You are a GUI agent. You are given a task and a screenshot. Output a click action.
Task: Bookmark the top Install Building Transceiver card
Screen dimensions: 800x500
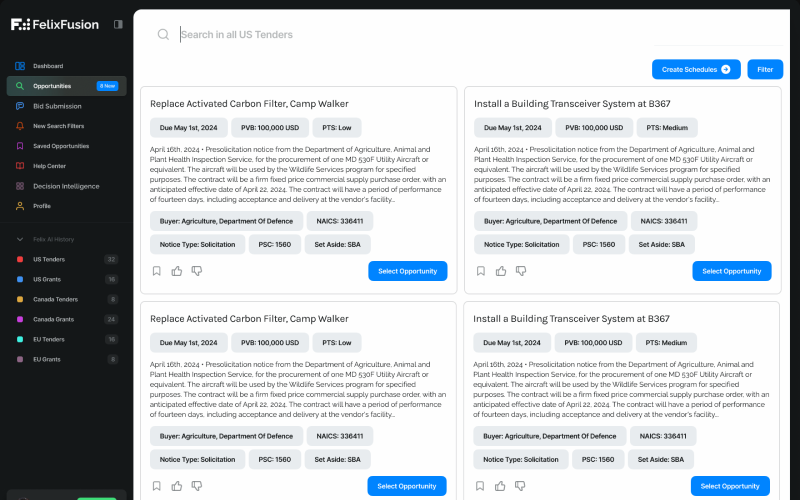click(481, 271)
